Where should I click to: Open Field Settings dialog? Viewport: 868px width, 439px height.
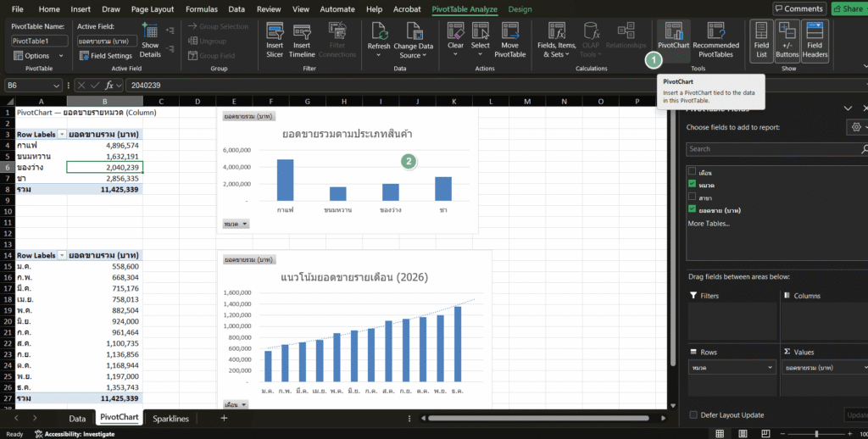tap(105, 56)
